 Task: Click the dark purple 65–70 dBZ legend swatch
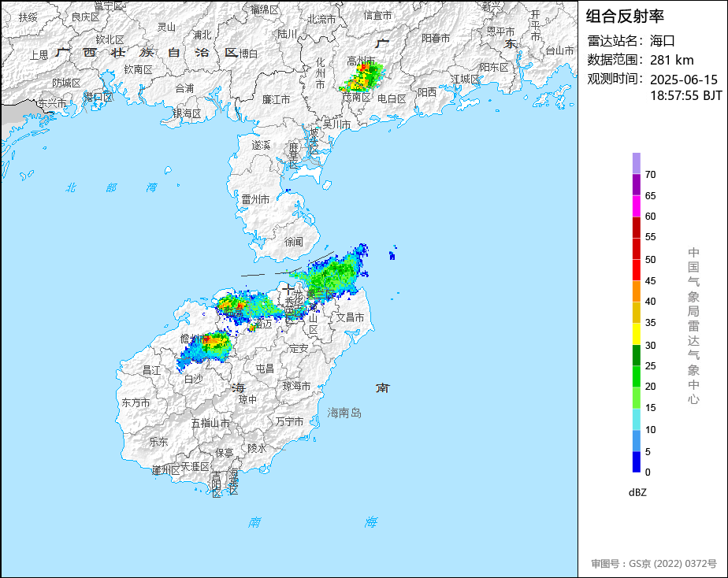tap(636, 184)
